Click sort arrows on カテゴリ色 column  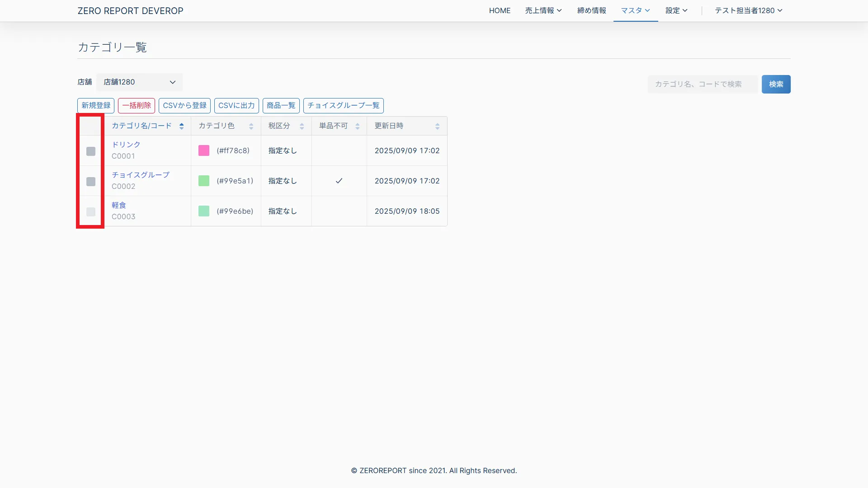click(x=251, y=126)
